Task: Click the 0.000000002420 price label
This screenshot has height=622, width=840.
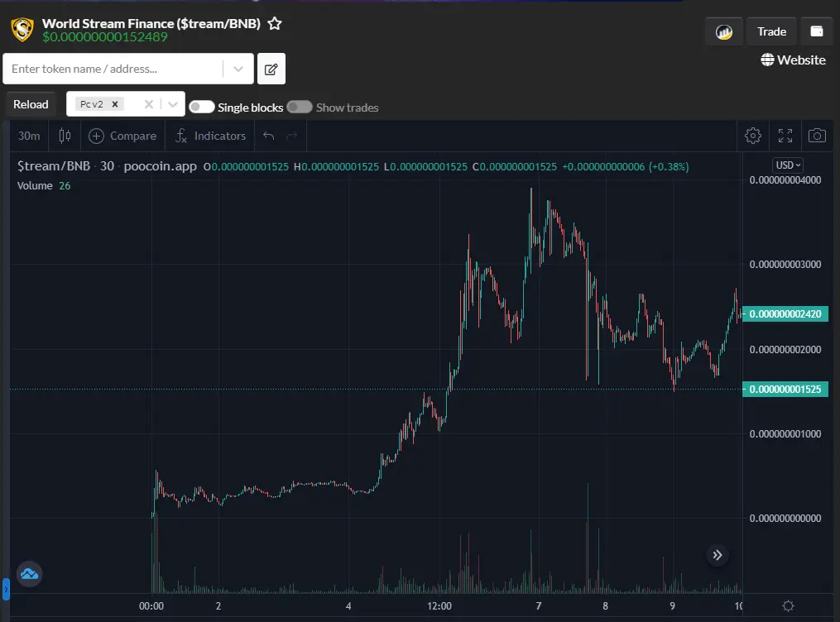Action: (785, 313)
